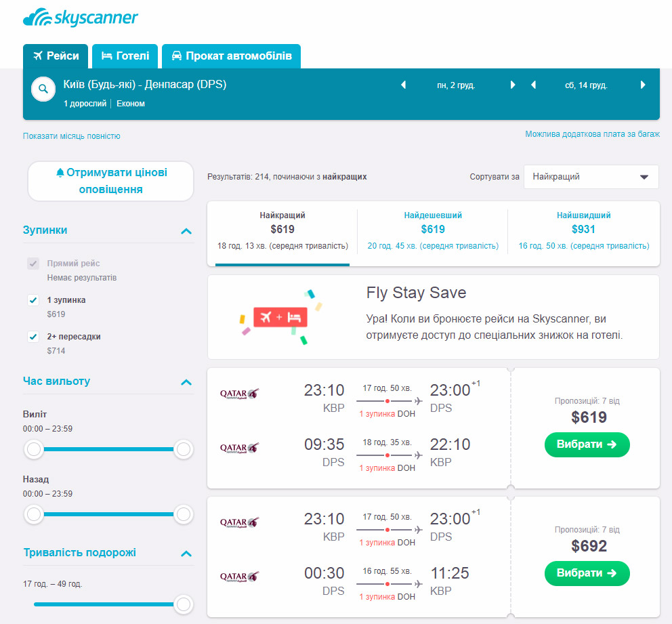Move return date back one day

tap(534, 85)
